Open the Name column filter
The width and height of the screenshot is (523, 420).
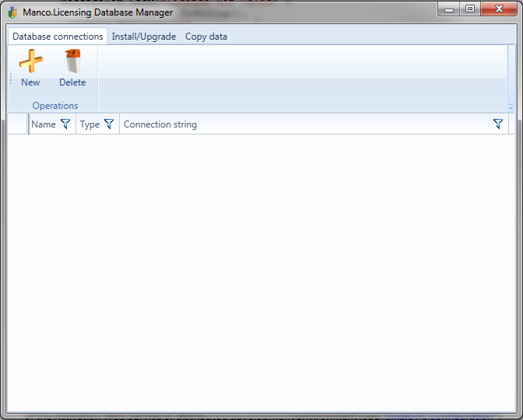click(x=65, y=124)
